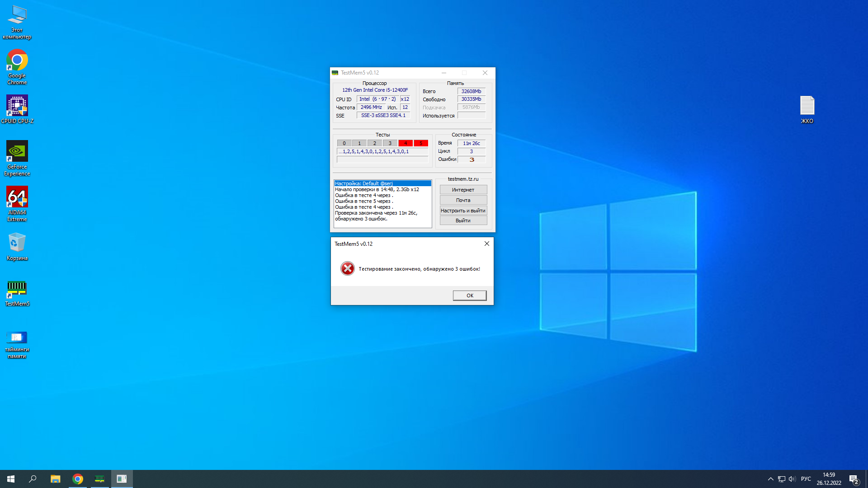
Task: Open CPUID CPU-Z desktop icon
Action: point(17,109)
